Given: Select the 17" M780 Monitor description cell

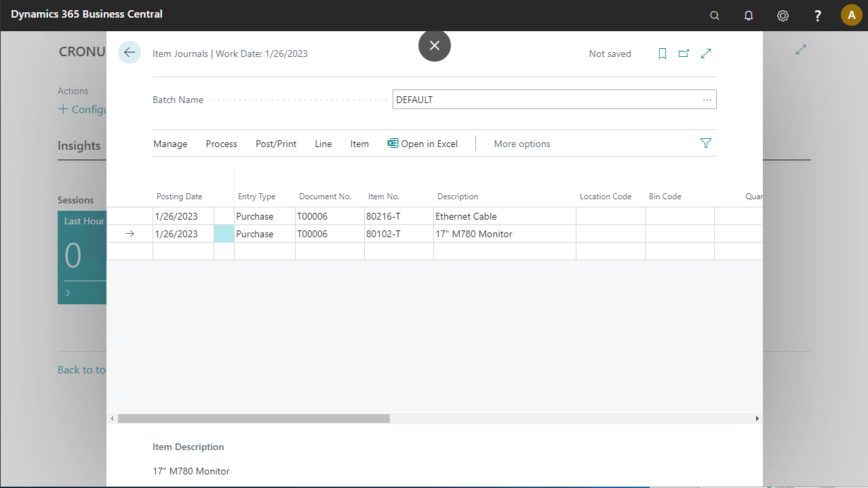Looking at the screenshot, I should [505, 234].
